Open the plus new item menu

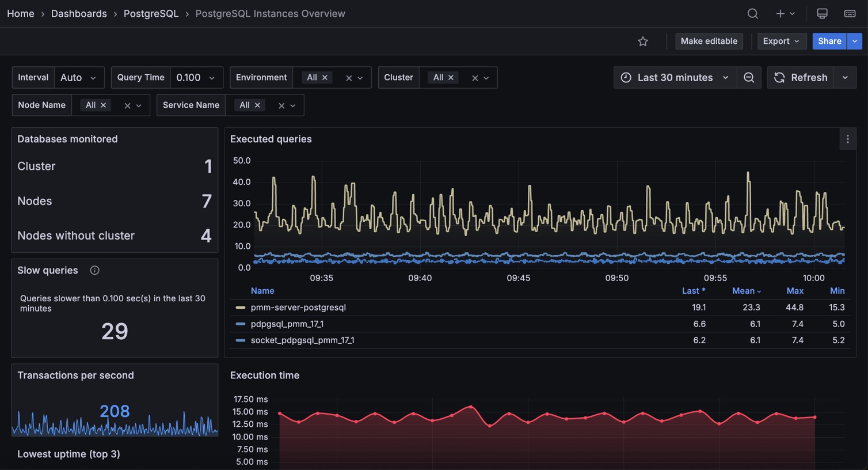pyautogui.click(x=785, y=14)
